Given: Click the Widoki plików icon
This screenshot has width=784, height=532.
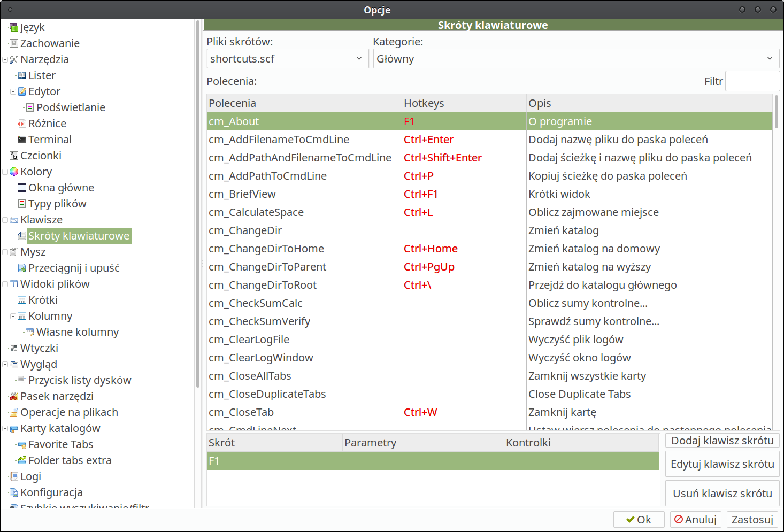Looking at the screenshot, I should point(14,284).
